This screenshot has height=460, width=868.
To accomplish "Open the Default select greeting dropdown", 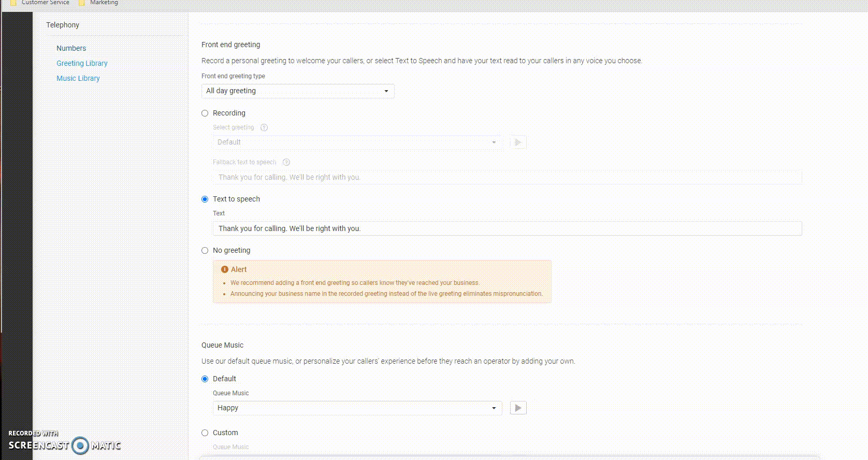I will [x=357, y=142].
